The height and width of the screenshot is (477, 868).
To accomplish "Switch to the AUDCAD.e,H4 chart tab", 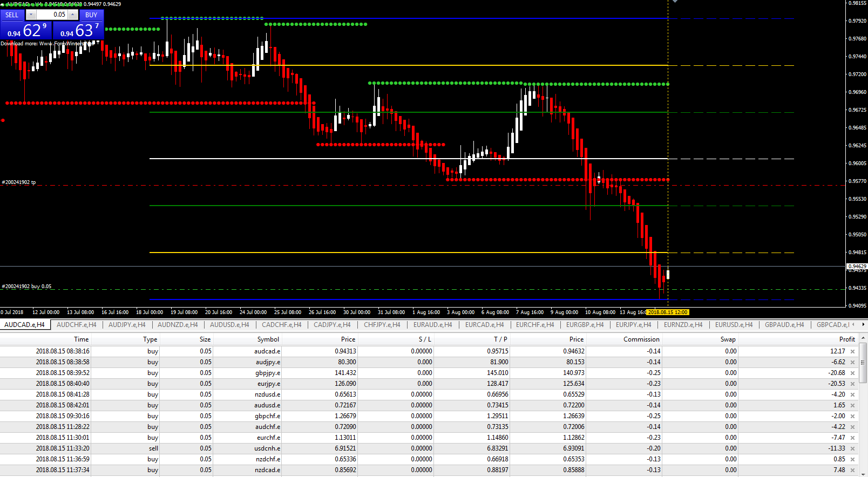I will [x=25, y=325].
